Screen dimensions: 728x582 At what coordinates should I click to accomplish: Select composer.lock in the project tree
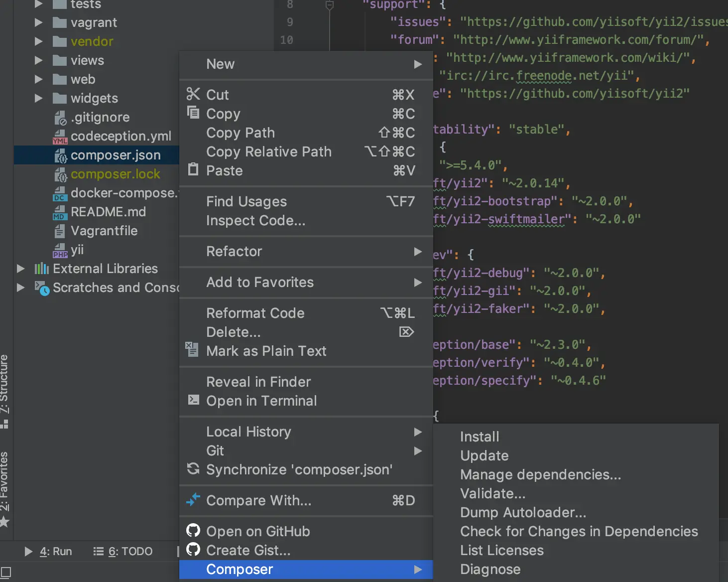click(115, 174)
